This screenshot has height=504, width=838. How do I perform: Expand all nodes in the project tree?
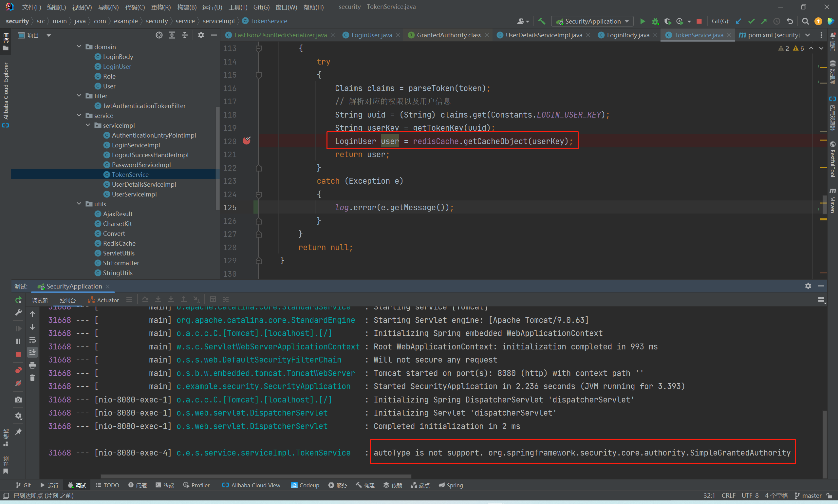tap(172, 35)
